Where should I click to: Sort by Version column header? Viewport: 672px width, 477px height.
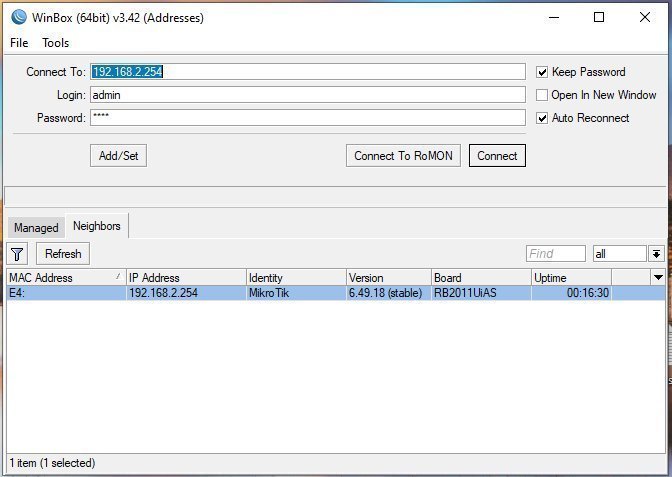click(x=389, y=278)
